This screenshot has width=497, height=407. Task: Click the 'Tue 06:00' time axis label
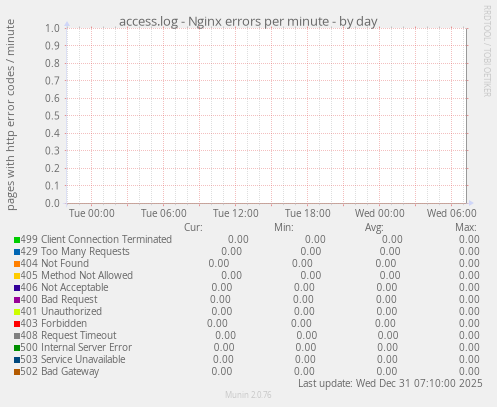(x=164, y=213)
